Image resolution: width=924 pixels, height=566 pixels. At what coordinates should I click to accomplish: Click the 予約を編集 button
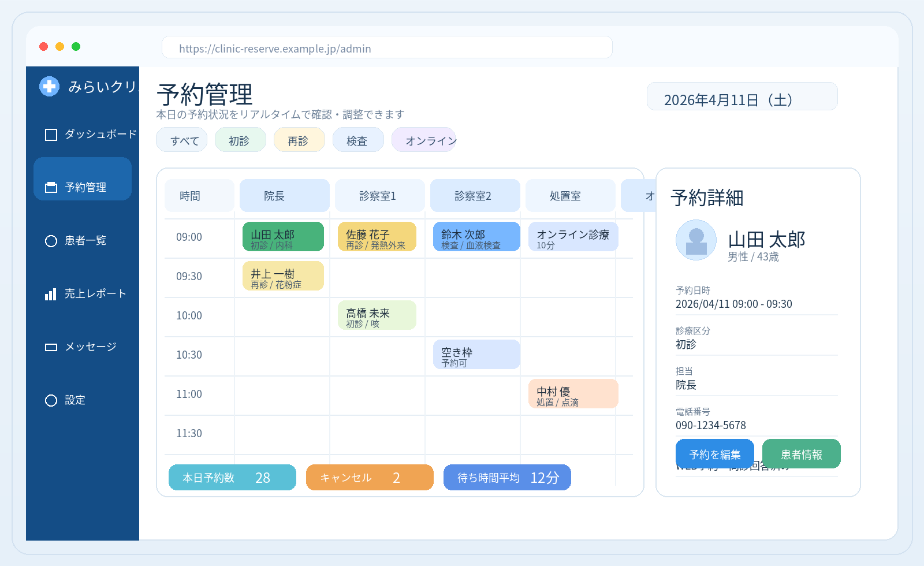[x=715, y=454]
